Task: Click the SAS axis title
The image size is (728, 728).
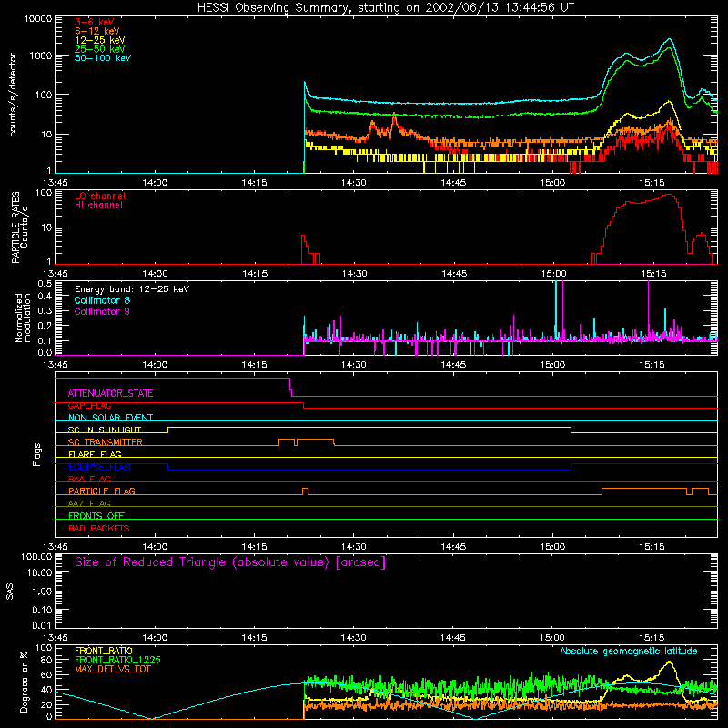Action: point(10,591)
